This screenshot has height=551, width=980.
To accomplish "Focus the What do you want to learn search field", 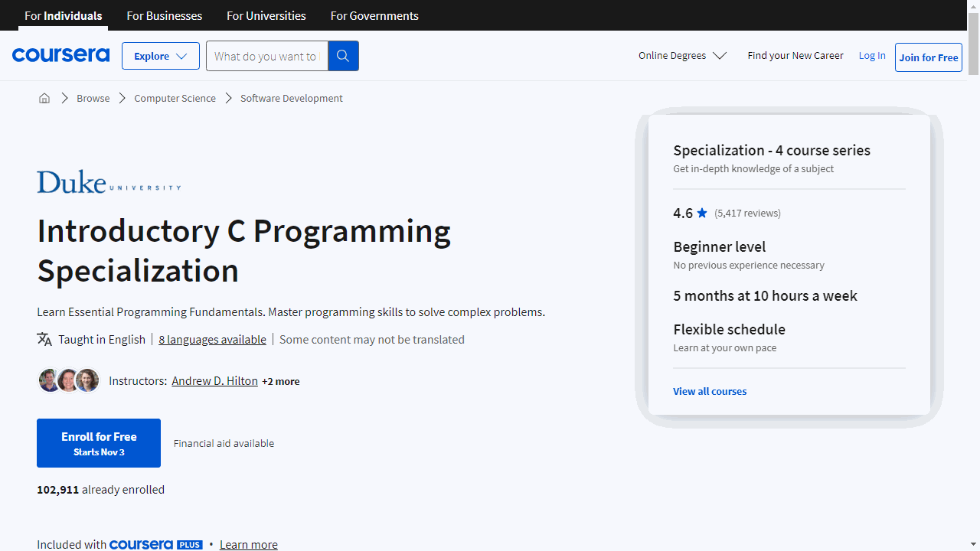I will click(x=266, y=56).
